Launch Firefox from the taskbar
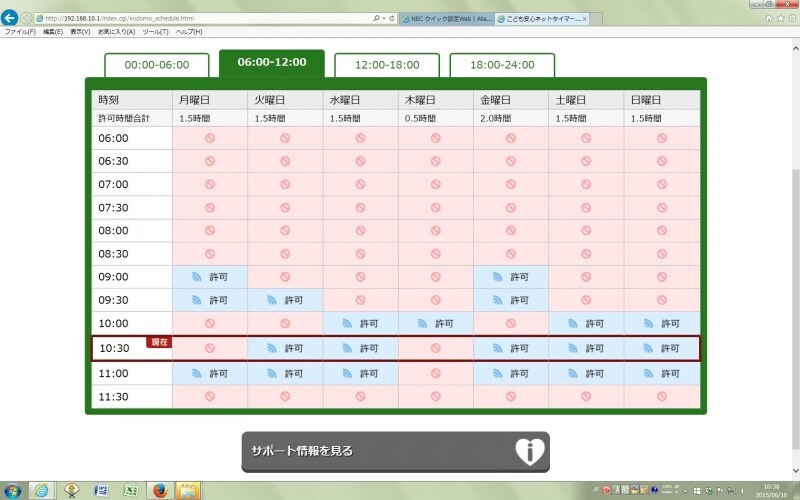 tap(160, 490)
